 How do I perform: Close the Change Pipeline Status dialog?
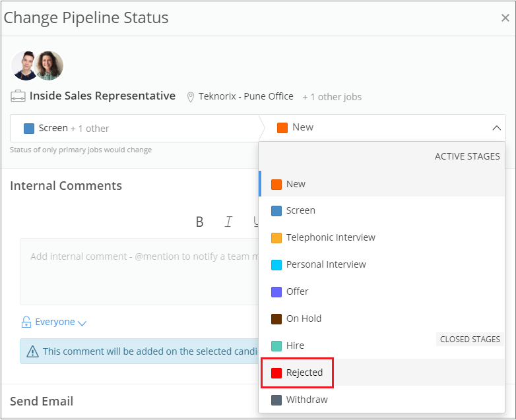pos(505,18)
